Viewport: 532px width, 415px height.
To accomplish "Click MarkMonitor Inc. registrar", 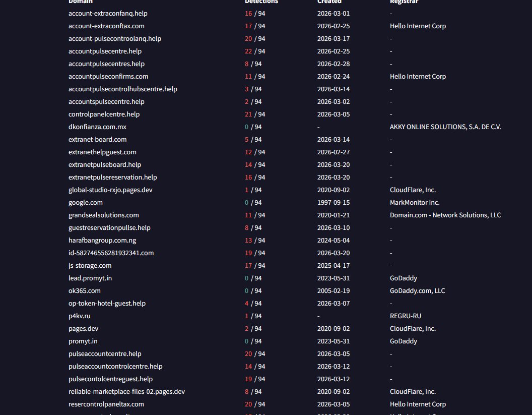I will [415, 202].
